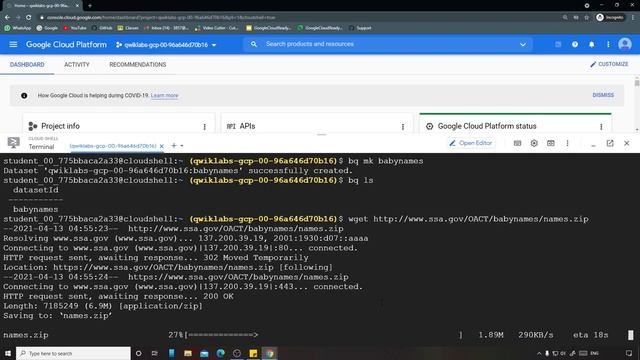Open APIs card options menu
This screenshot has height=360, width=640.
coord(403,127)
